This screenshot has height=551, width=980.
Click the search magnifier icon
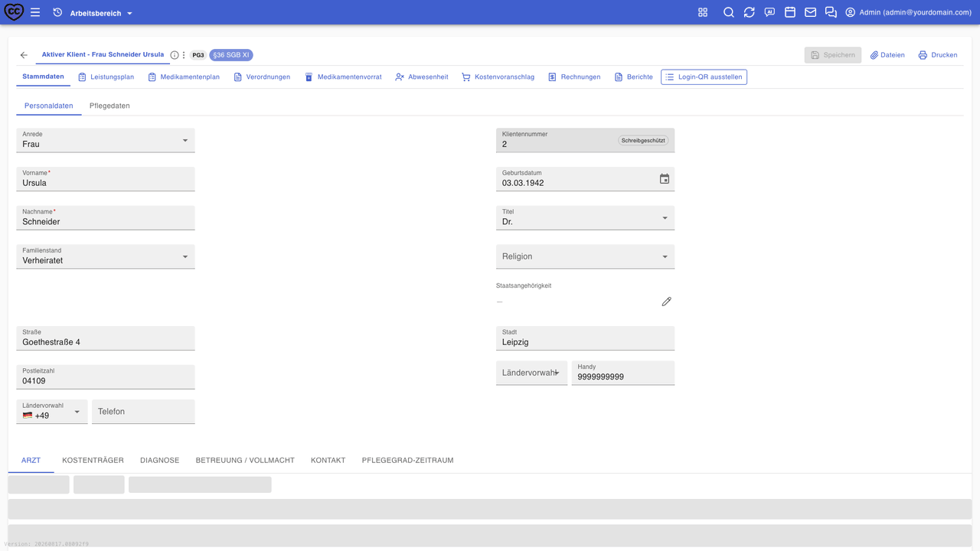click(729, 12)
